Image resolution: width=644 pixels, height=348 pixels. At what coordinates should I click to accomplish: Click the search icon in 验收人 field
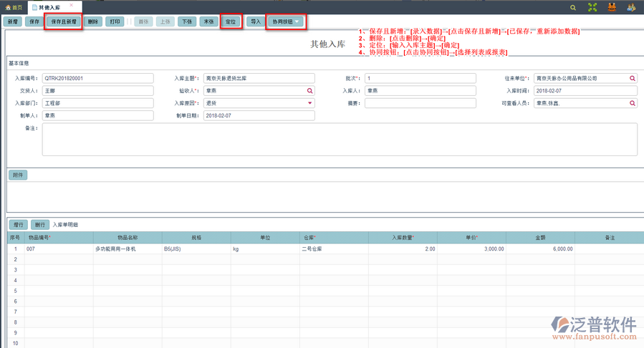point(310,91)
